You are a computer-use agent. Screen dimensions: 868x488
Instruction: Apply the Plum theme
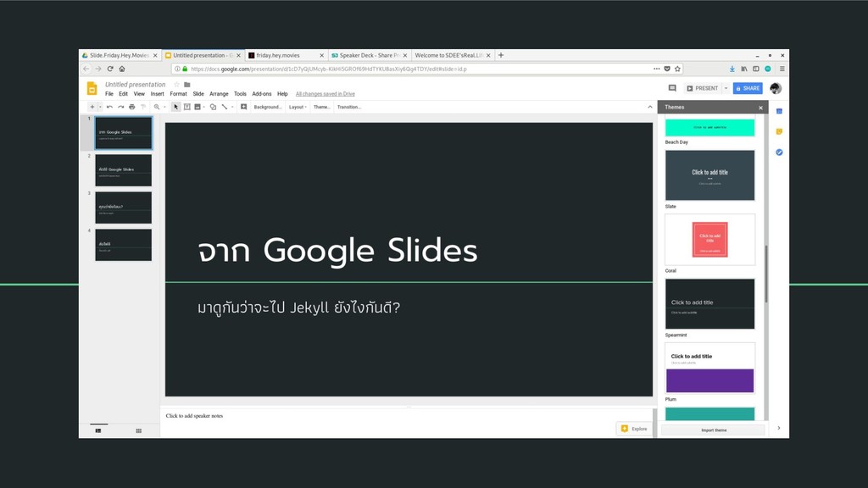(709, 368)
